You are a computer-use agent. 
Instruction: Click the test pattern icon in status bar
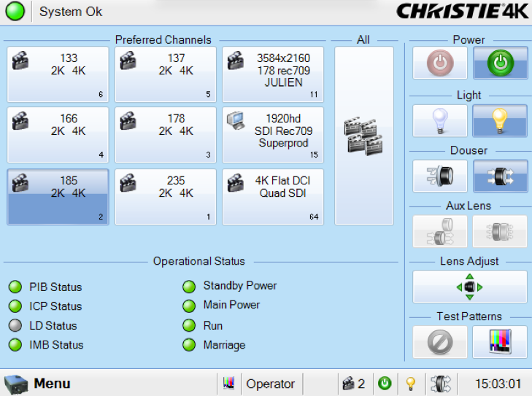click(228, 384)
